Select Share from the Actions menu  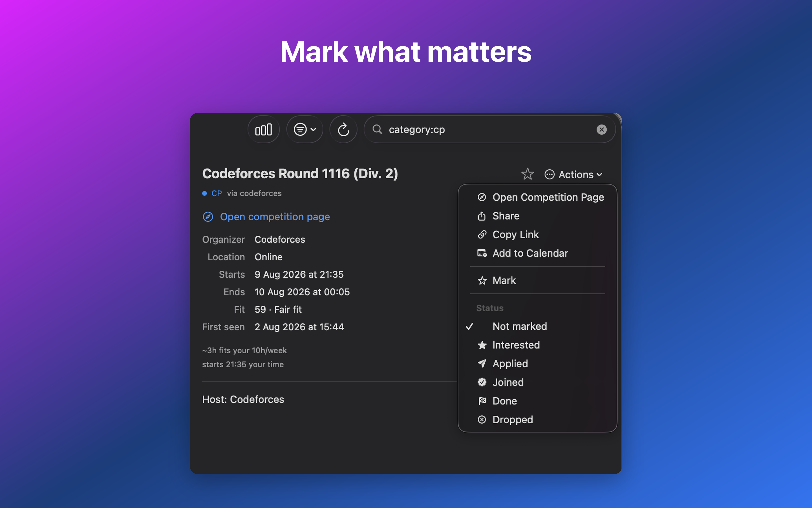click(x=538, y=216)
